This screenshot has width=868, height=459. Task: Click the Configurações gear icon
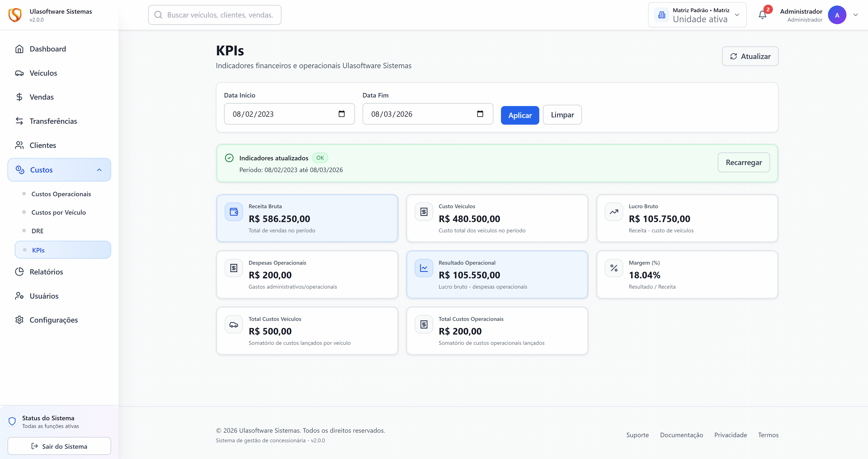pyautogui.click(x=19, y=320)
